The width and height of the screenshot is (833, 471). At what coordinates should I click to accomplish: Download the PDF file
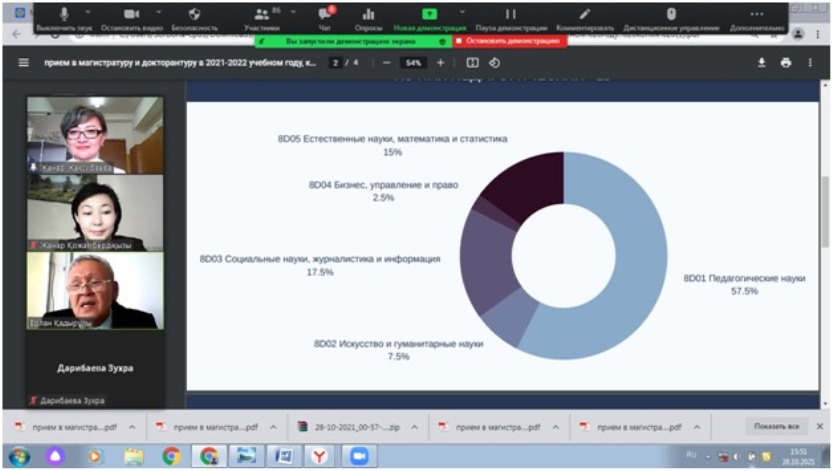pyautogui.click(x=761, y=62)
